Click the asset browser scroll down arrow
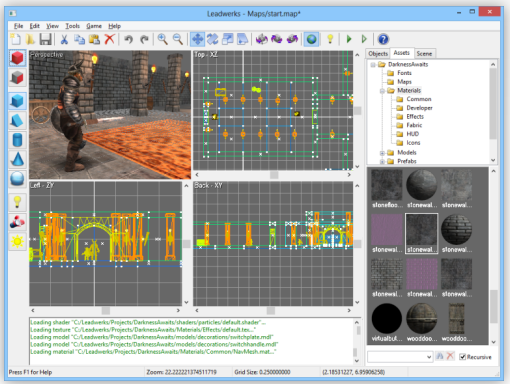510x384 pixels. (x=494, y=342)
